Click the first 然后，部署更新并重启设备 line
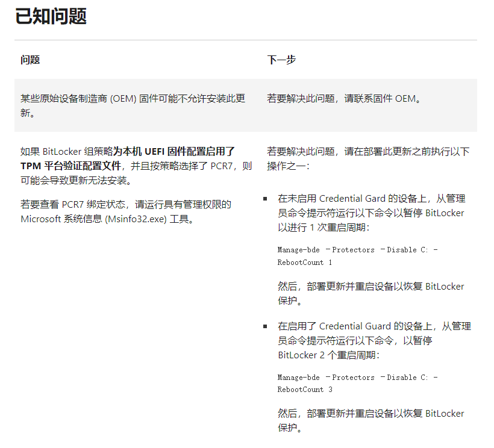Screen dimensions: 494x448 pyautogui.click(x=371, y=286)
